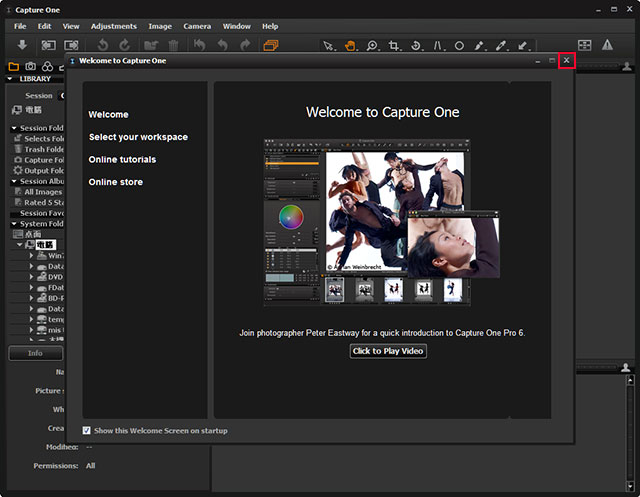Image resolution: width=640 pixels, height=497 pixels.
Task: Open the Camera menu
Action: tap(197, 26)
